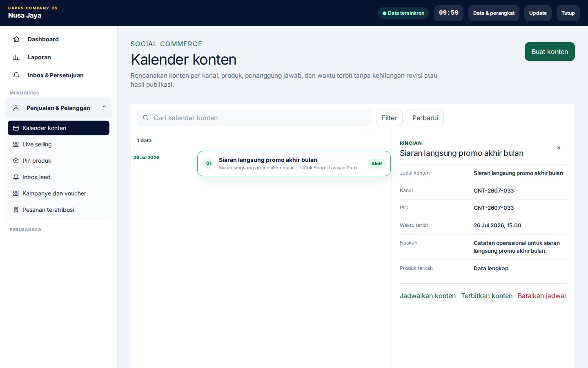Click the Naskah value Catatan operasional text
The width and height of the screenshot is (588, 368).
(517, 247)
